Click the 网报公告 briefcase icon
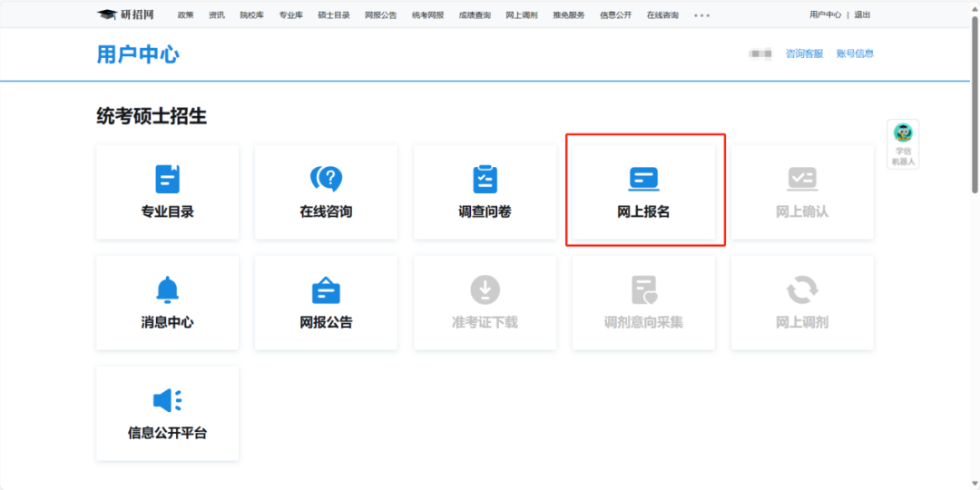Viewport: 980px width, 490px height. point(326,289)
